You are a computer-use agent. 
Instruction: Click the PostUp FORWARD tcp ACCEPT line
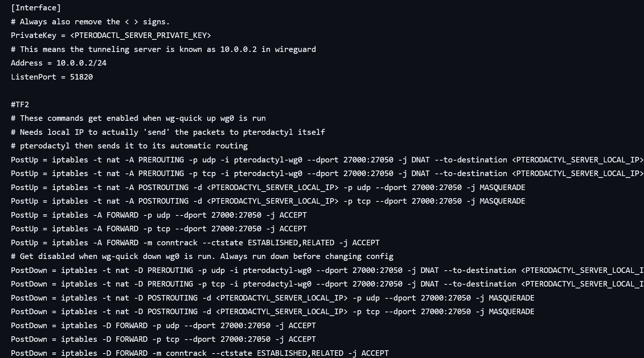[x=159, y=229]
